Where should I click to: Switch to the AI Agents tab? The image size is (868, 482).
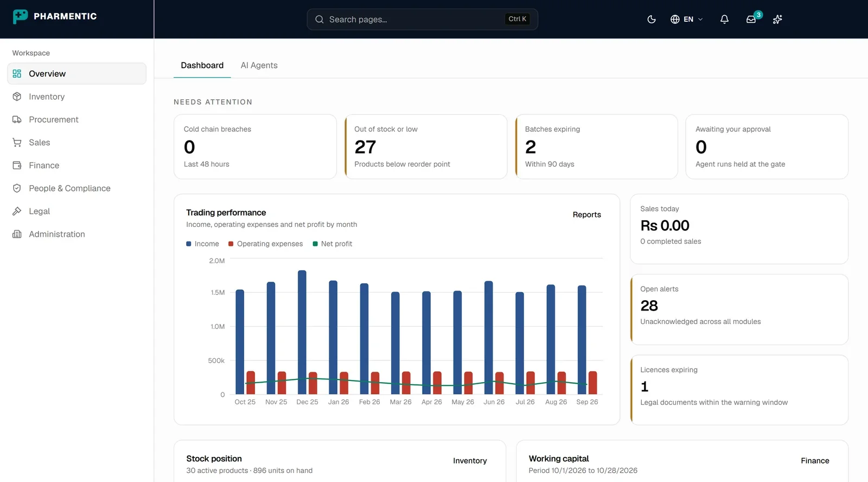[x=259, y=65]
